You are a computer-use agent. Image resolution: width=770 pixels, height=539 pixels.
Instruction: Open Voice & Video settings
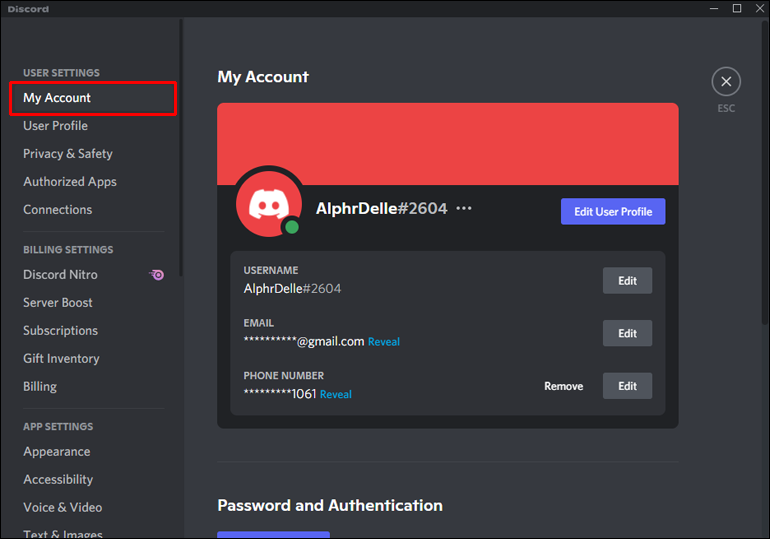click(x=63, y=507)
